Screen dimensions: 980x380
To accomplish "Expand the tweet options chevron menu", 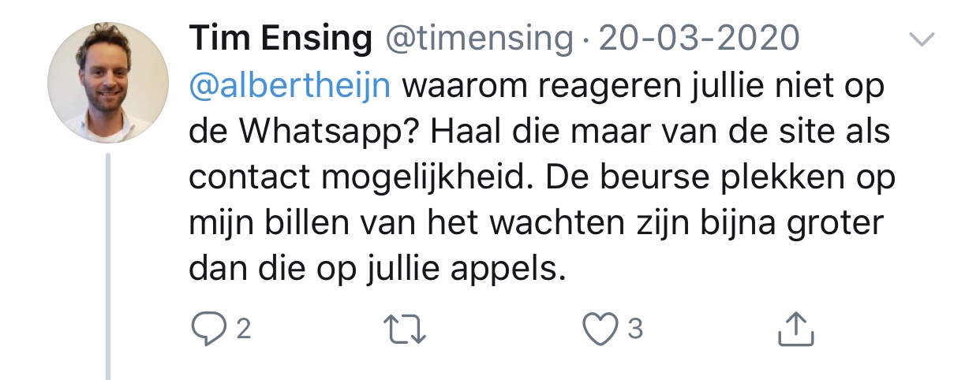I will (x=922, y=39).
